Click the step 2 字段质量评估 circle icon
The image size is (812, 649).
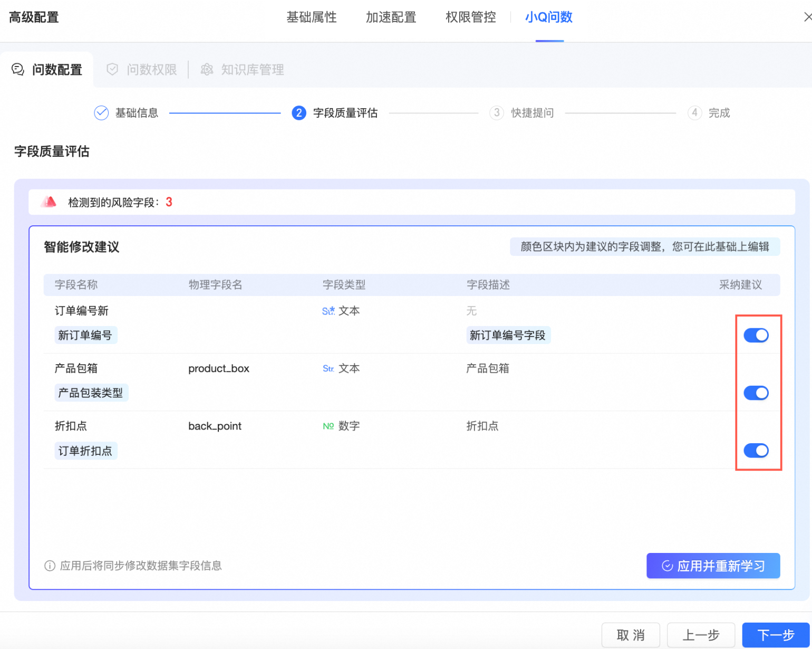click(x=299, y=113)
